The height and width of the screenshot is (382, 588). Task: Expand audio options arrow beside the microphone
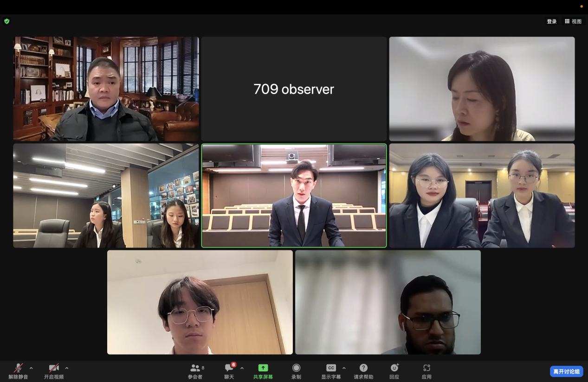coord(31,368)
